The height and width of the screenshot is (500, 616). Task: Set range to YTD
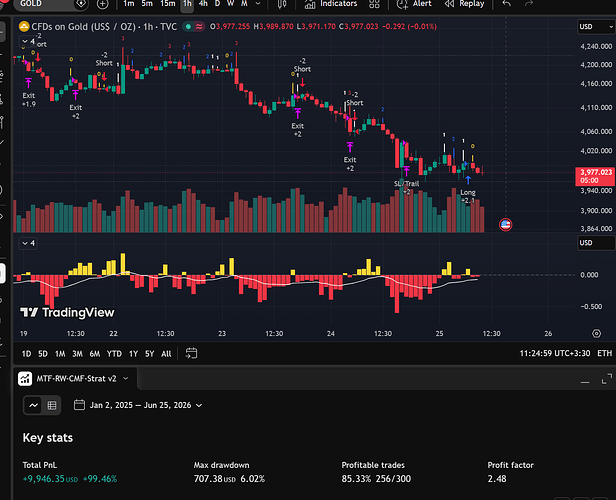114,354
